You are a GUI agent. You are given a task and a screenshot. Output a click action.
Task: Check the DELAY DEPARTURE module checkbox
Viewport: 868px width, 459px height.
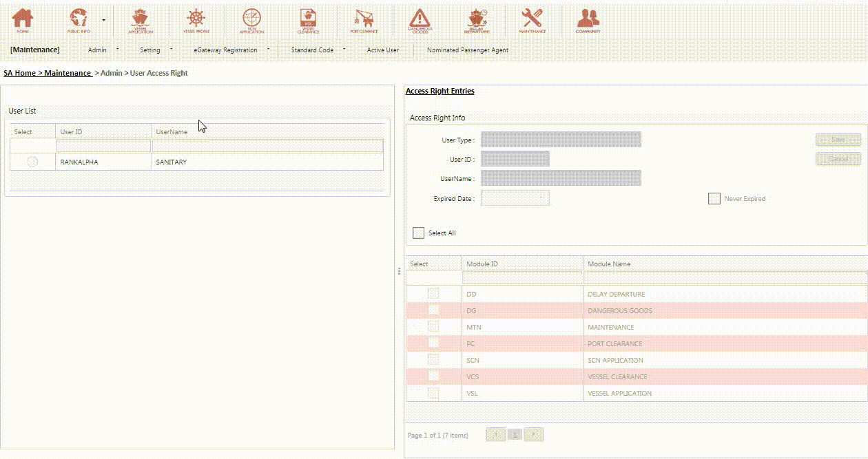coord(433,294)
